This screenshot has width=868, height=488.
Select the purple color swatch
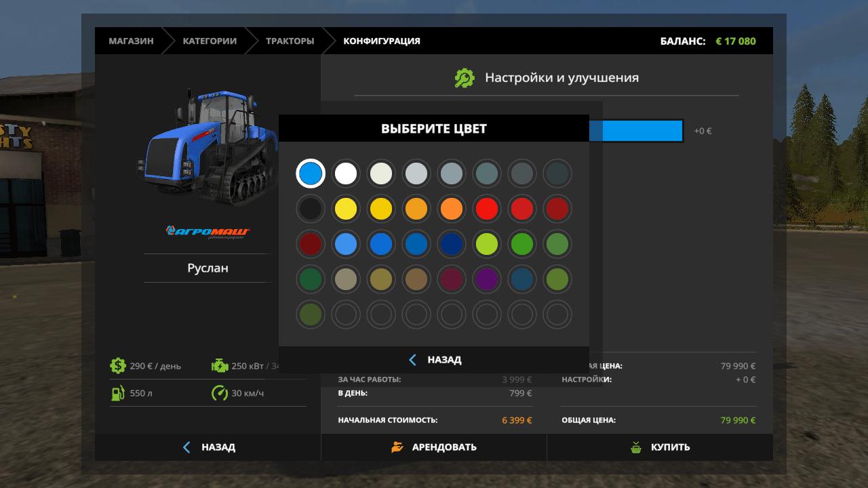[x=487, y=279]
